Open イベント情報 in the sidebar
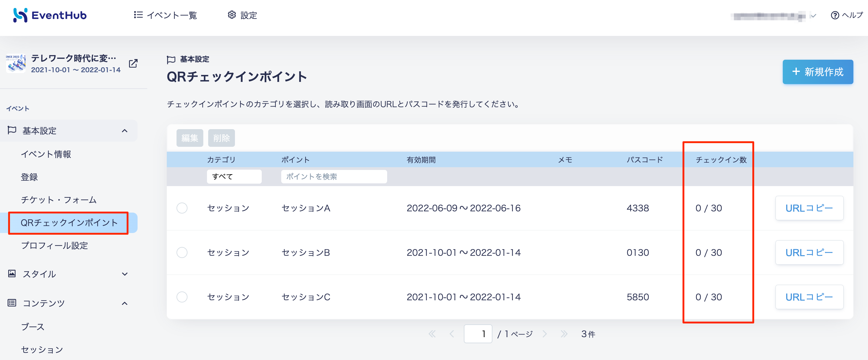868x360 pixels. coord(46,154)
